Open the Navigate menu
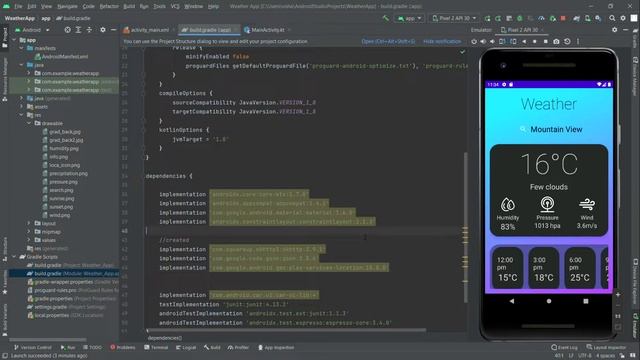The width and height of the screenshot is (640, 360). 67,7
